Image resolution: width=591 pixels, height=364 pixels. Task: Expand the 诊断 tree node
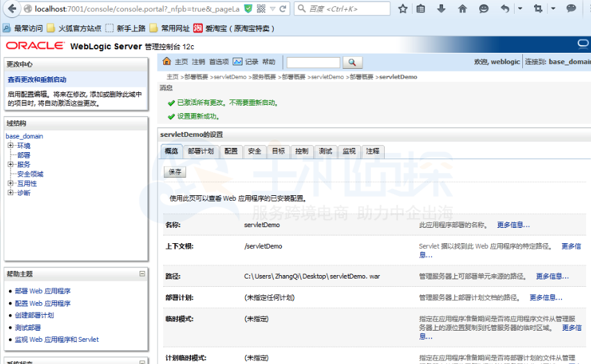10,192
